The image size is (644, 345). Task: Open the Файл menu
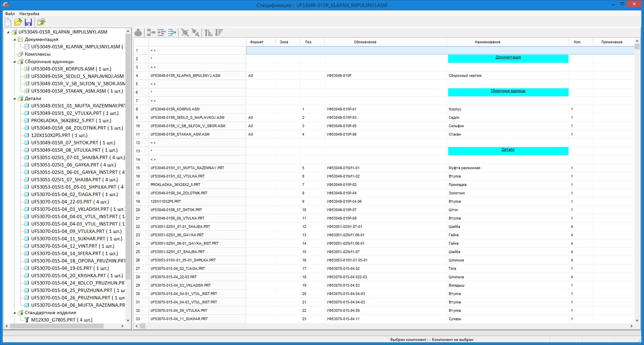10,14
